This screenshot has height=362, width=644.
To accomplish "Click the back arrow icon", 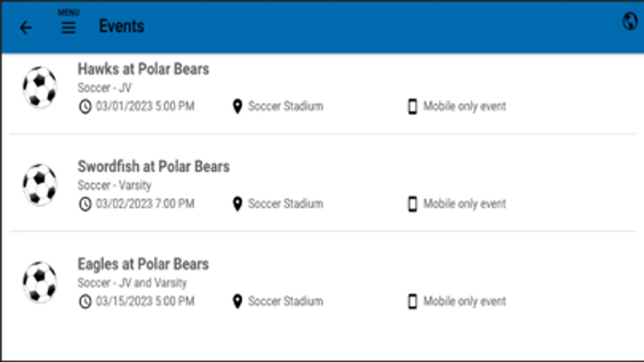I will (x=26, y=28).
